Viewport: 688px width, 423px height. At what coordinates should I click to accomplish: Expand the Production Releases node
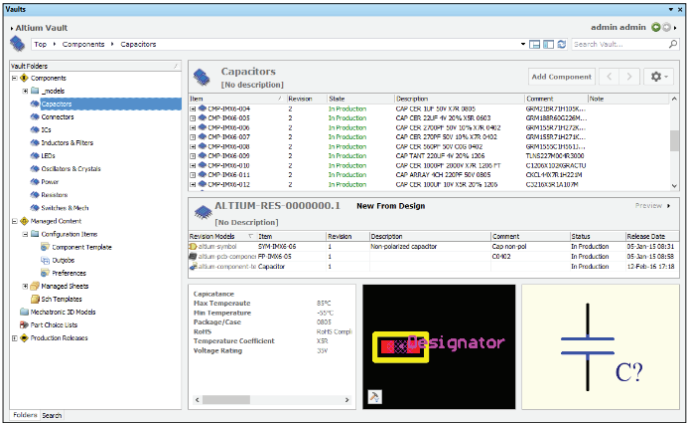pyautogui.click(x=14, y=338)
